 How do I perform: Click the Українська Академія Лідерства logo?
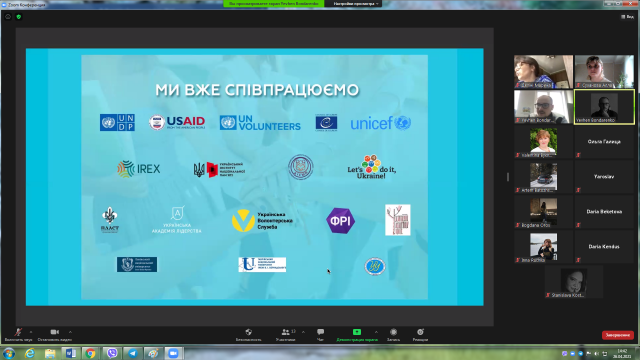pyautogui.click(x=177, y=220)
